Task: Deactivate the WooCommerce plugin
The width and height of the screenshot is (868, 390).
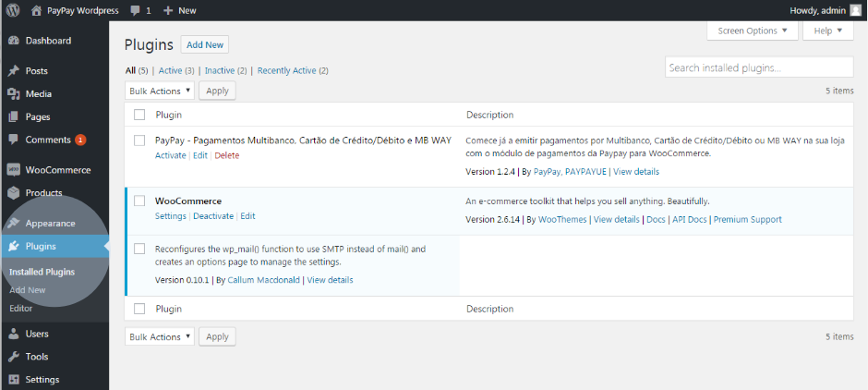Action: [213, 216]
